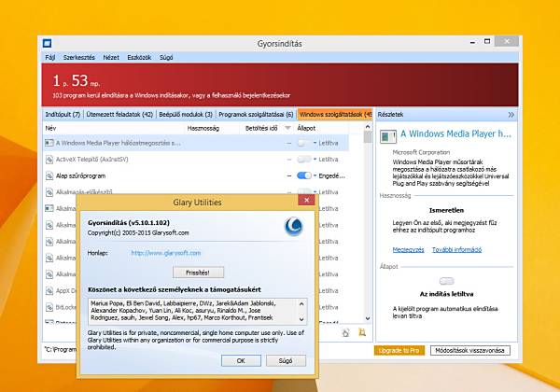Click the Frissítés! button
This screenshot has width=560, height=392.
click(198, 273)
